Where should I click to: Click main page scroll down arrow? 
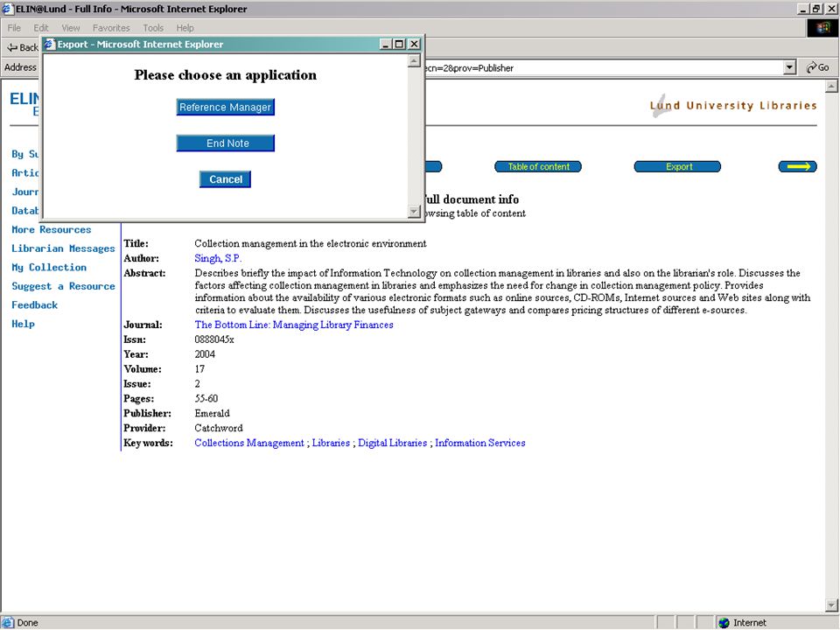tap(831, 605)
